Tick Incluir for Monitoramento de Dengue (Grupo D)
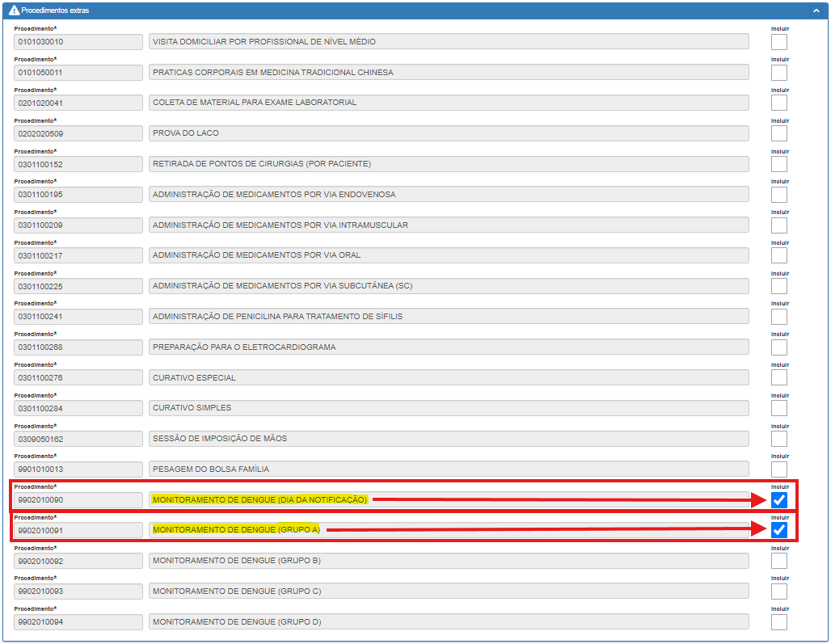The width and height of the screenshot is (831, 644). (x=779, y=622)
